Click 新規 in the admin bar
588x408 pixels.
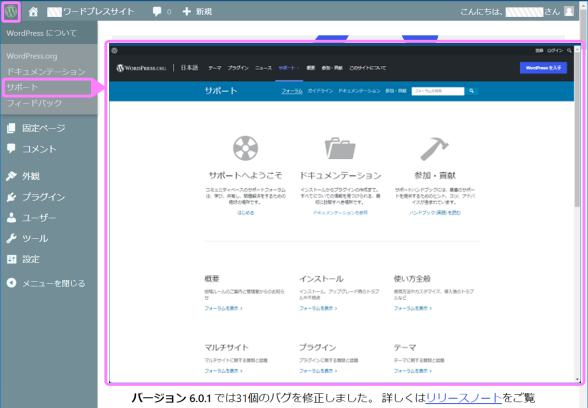204,12
